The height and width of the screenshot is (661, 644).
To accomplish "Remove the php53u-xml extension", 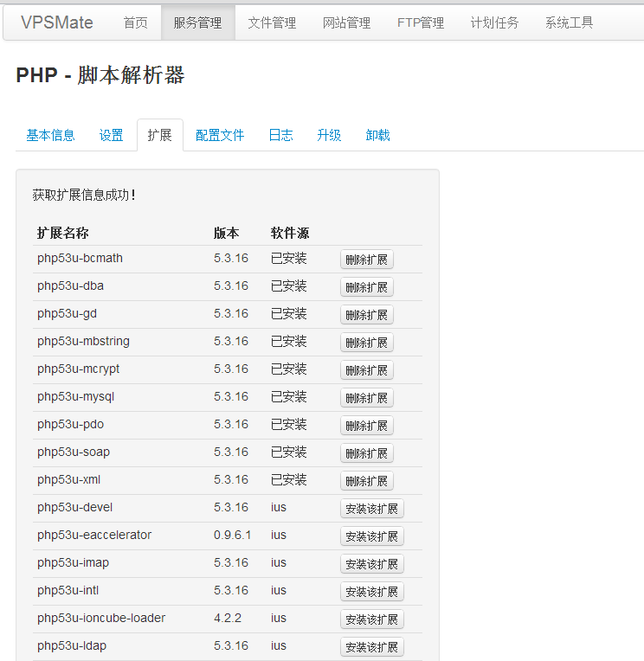I will (366, 481).
